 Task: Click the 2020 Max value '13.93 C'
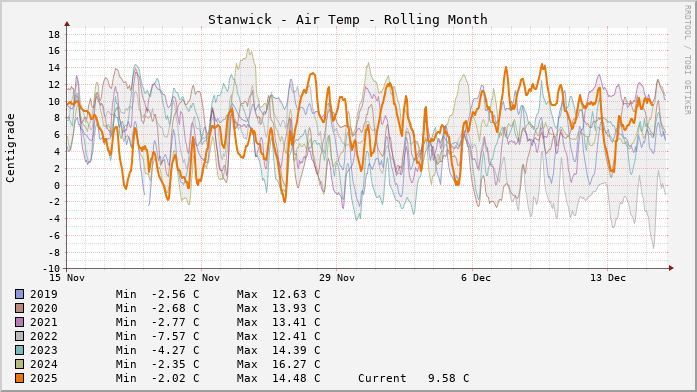pyautogui.click(x=296, y=308)
